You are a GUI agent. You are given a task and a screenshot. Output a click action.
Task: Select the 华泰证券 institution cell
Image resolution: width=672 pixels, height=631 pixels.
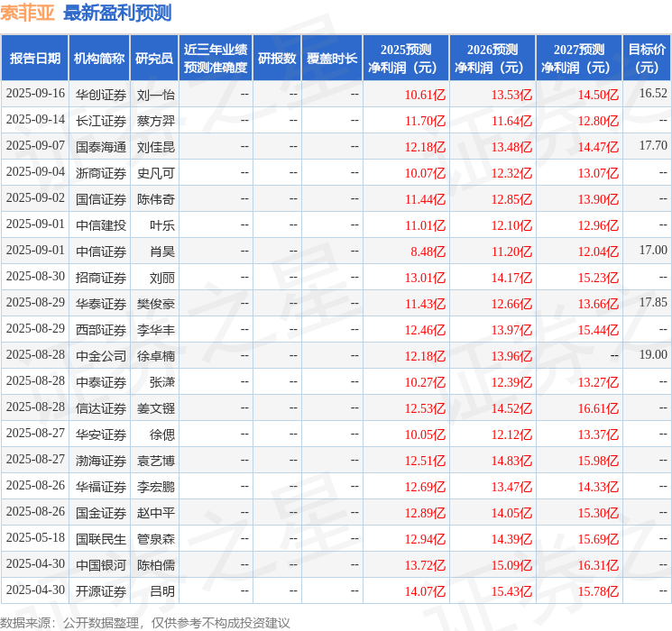point(101,304)
